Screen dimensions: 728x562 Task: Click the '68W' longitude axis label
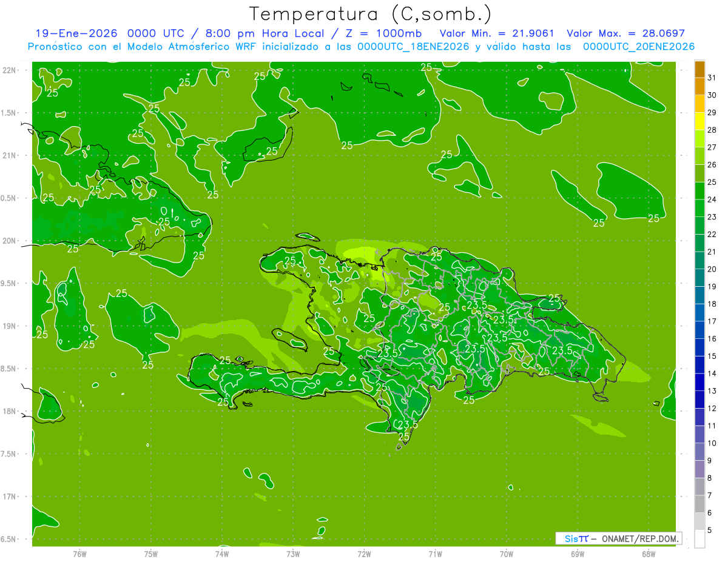tap(649, 554)
